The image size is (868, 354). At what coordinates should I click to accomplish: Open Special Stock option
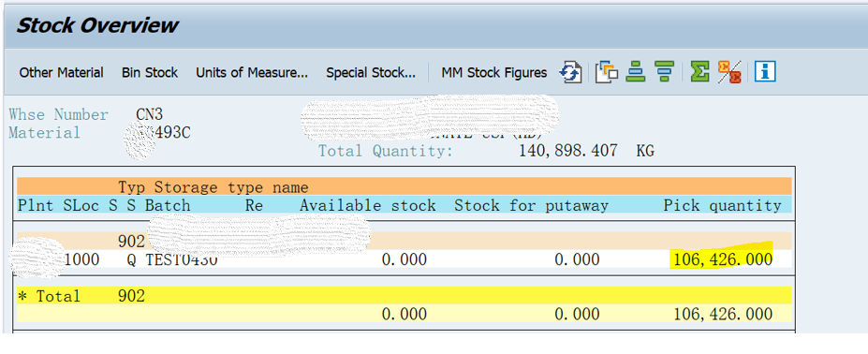371,72
